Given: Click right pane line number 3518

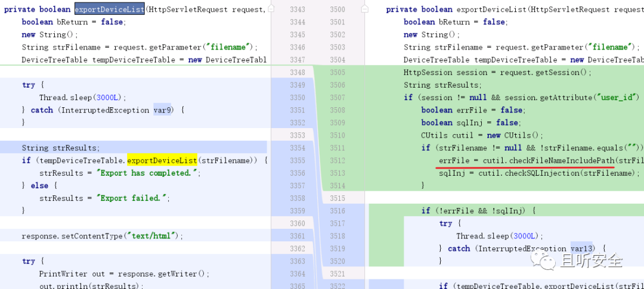Looking at the screenshot, I should [337, 236].
